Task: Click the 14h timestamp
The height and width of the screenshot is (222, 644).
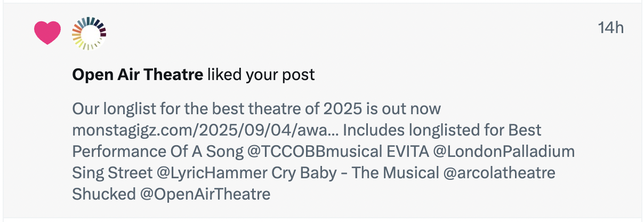Action: [610, 28]
